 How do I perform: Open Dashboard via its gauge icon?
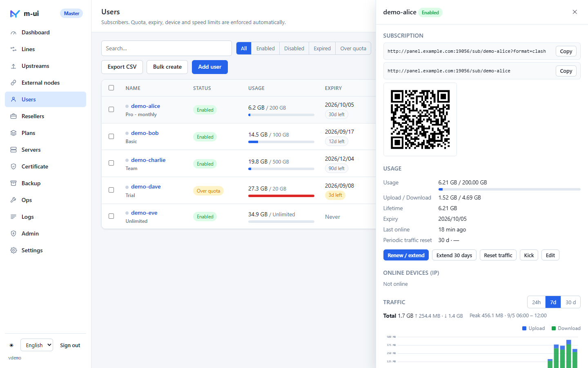pos(13,33)
